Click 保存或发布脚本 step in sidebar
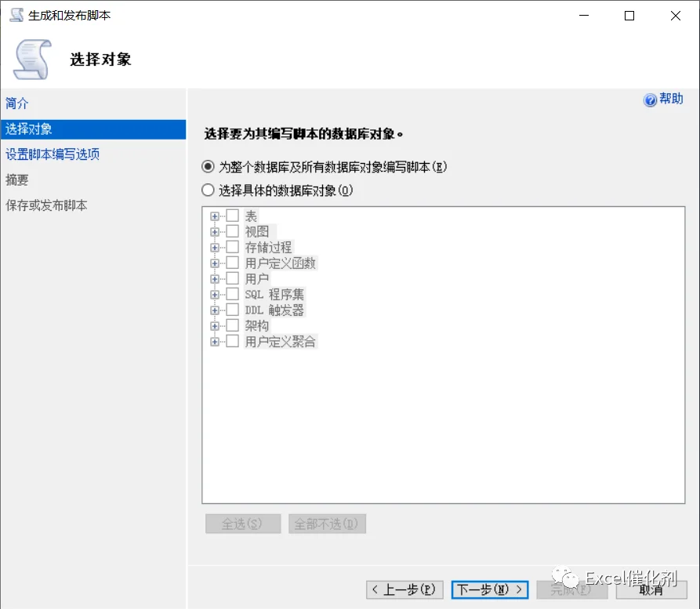700x609 pixels. coord(46,205)
